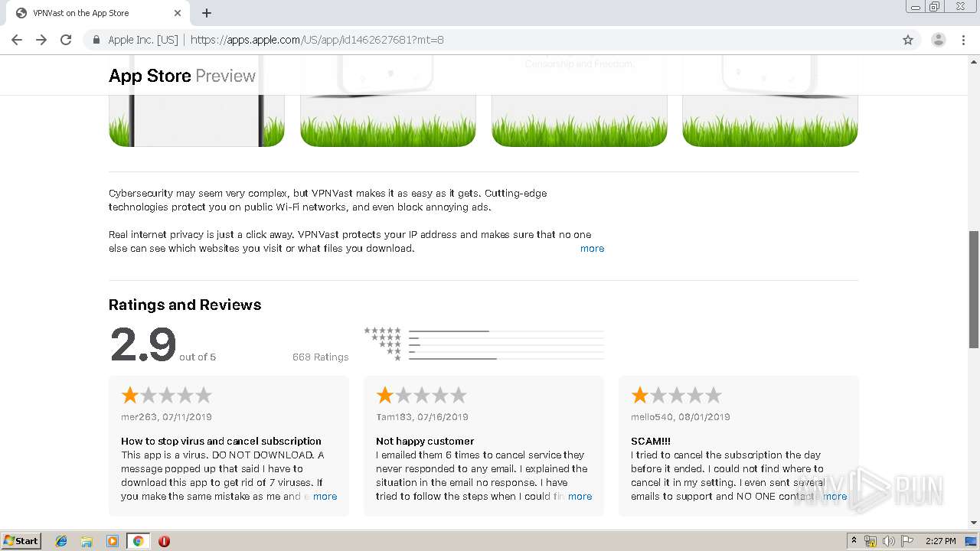
Task: Click the 668 Ratings count
Action: (320, 357)
